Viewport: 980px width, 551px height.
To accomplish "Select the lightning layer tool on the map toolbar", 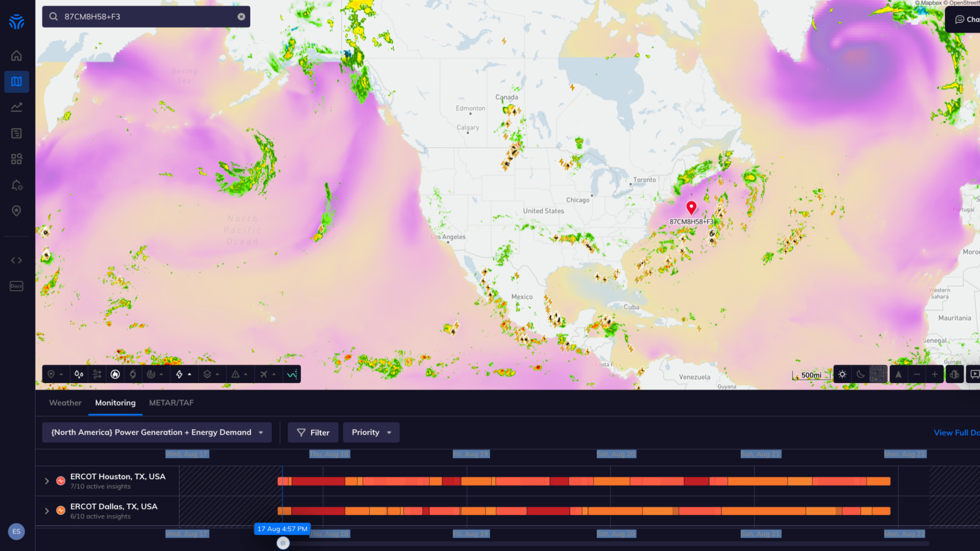I will point(179,375).
